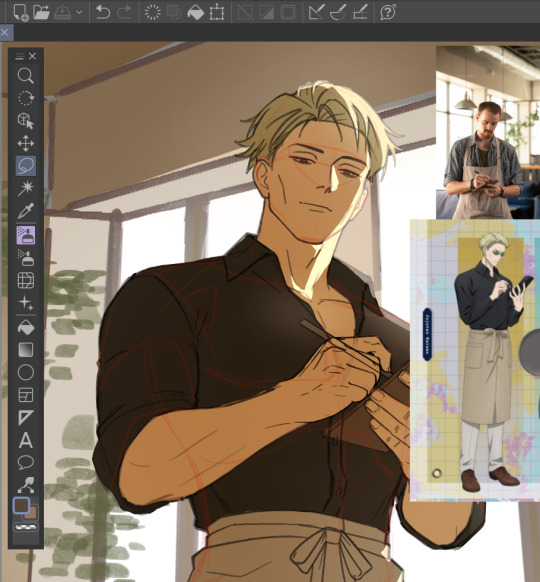Toggle Snap to Grid

[x=359, y=12]
